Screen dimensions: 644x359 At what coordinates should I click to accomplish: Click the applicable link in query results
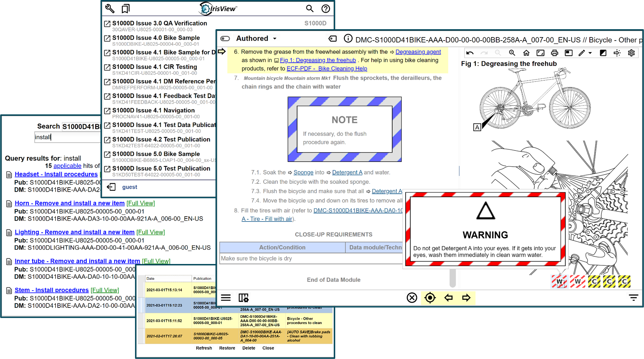(x=67, y=166)
